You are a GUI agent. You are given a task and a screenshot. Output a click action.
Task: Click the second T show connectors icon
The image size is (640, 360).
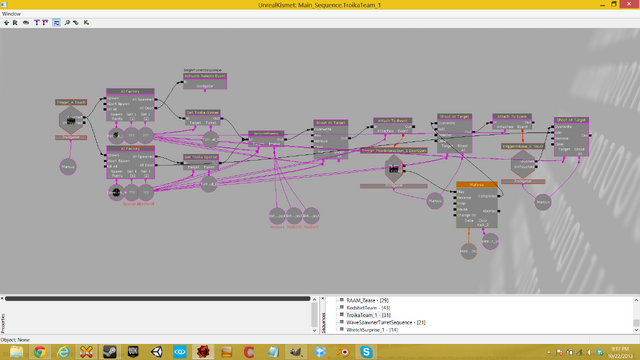coord(45,23)
